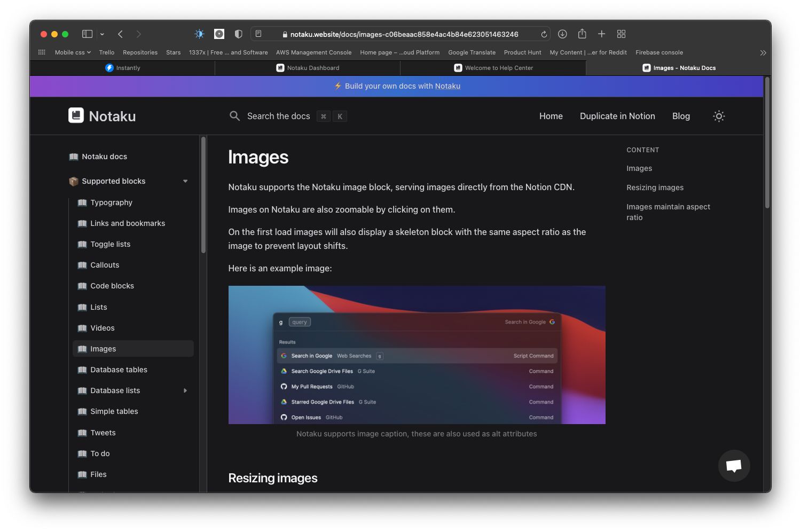Click the Supported blocks package icon
801x532 pixels.
coord(74,181)
